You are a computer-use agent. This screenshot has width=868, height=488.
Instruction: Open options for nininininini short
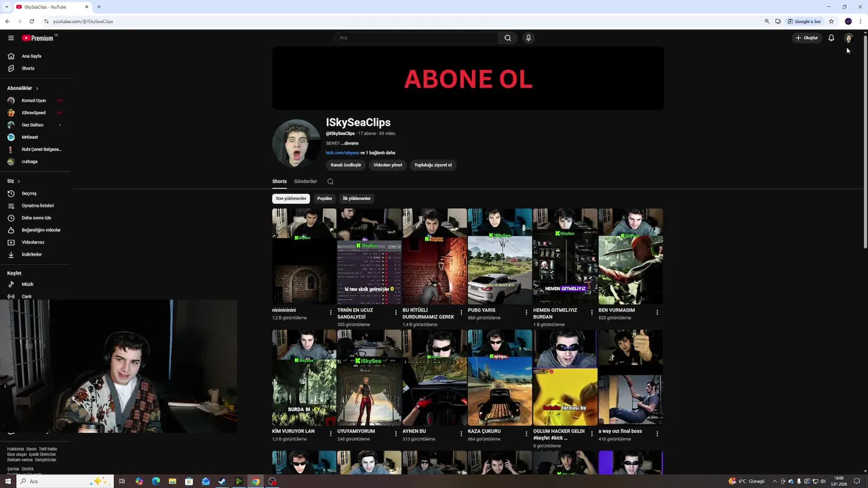(331, 312)
